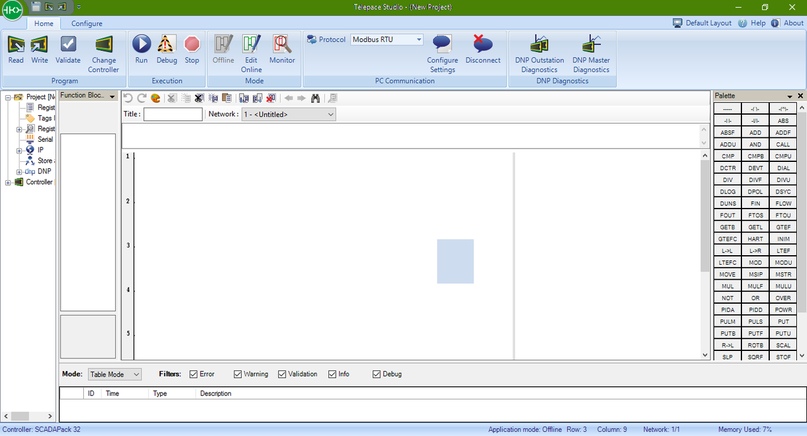Click the Description column header
Viewport: 807px width, 436px height.
click(x=216, y=393)
